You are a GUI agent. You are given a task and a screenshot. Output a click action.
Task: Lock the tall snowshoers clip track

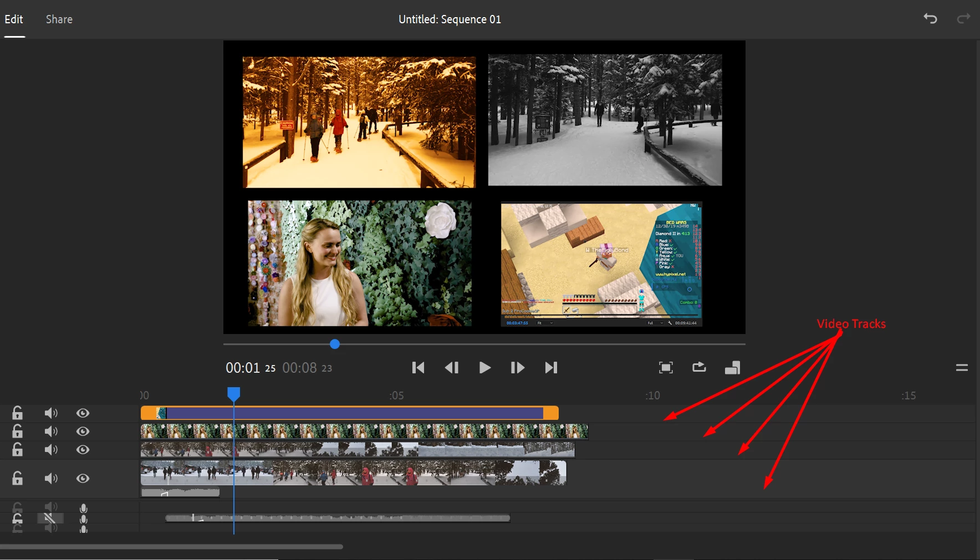coord(18,478)
